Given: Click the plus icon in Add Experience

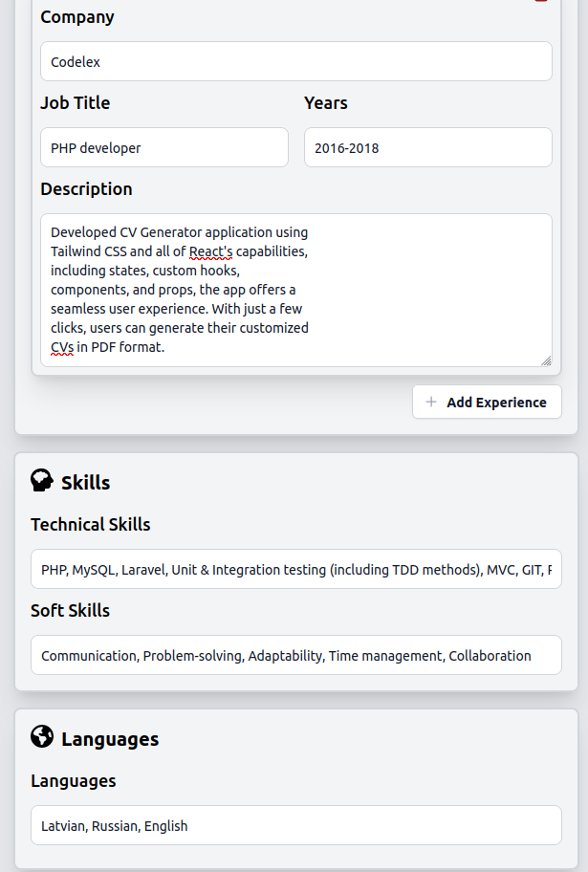Looking at the screenshot, I should tap(431, 402).
